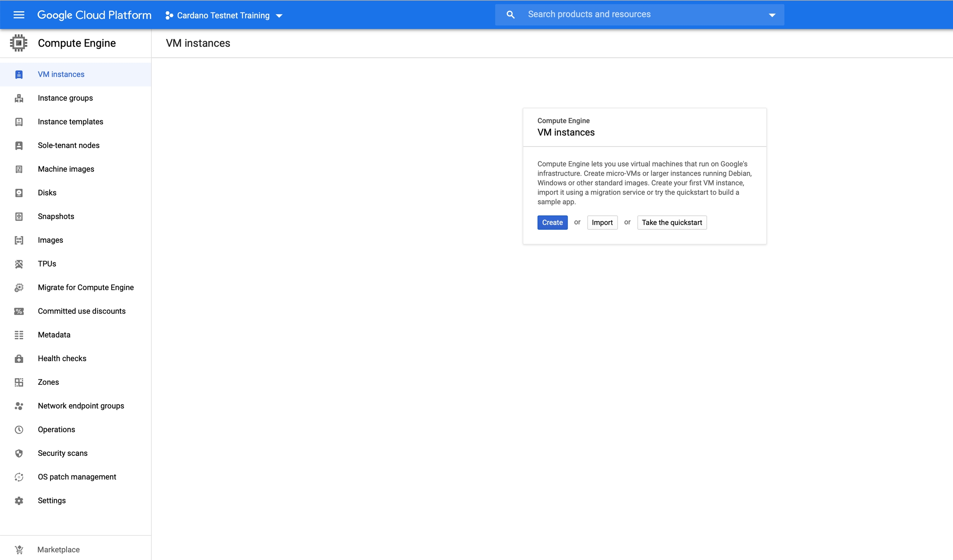Select OS patch management item
This screenshot has height=560, width=953.
coord(77,477)
